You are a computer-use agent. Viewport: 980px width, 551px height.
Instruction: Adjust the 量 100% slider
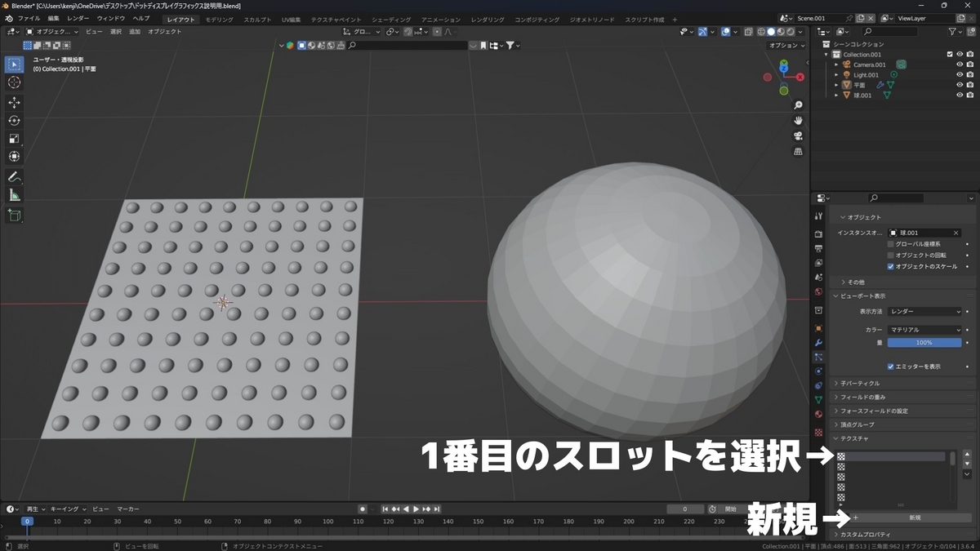[924, 342]
